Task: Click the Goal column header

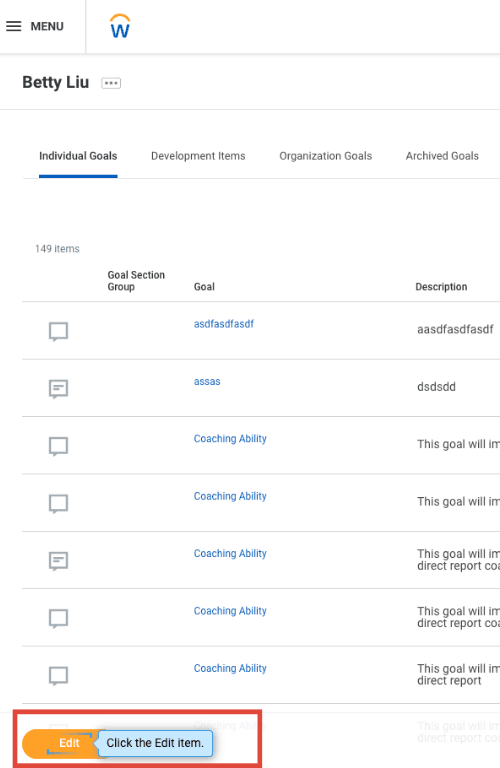Action: tap(204, 287)
